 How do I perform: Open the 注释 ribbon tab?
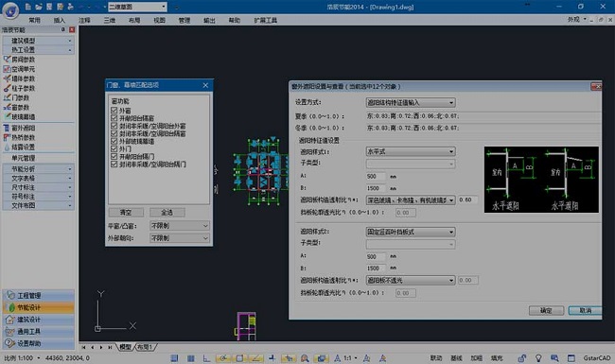[84, 20]
